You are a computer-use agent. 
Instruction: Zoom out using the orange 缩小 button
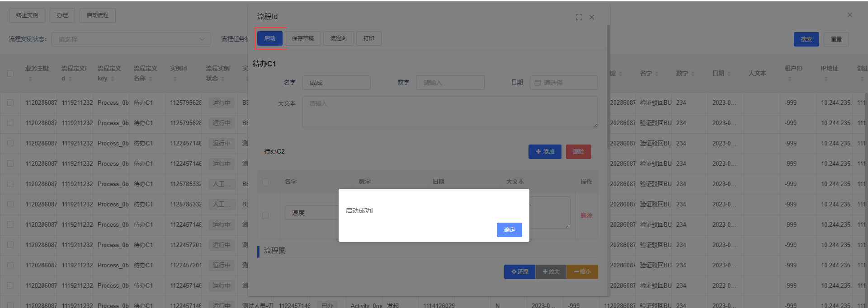582,272
